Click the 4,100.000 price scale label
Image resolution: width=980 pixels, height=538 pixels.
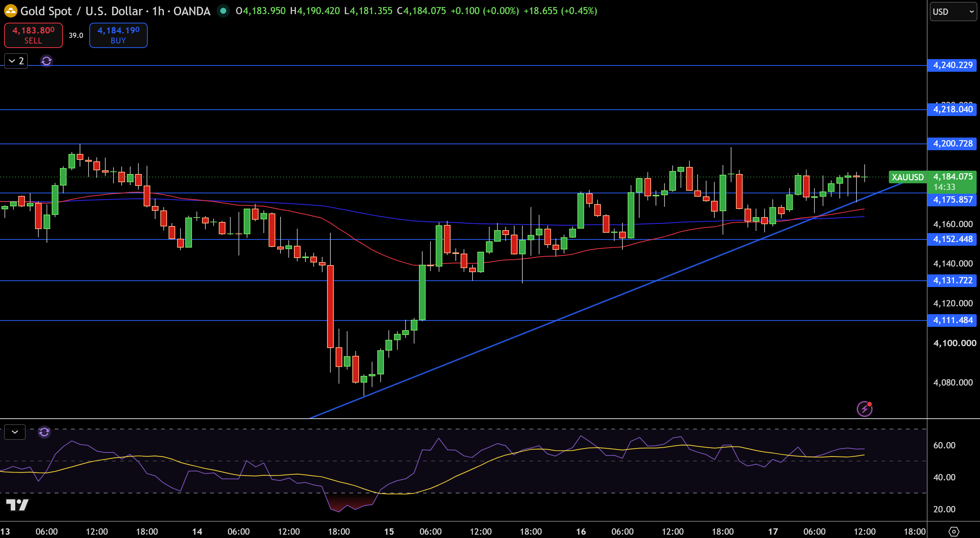click(954, 343)
